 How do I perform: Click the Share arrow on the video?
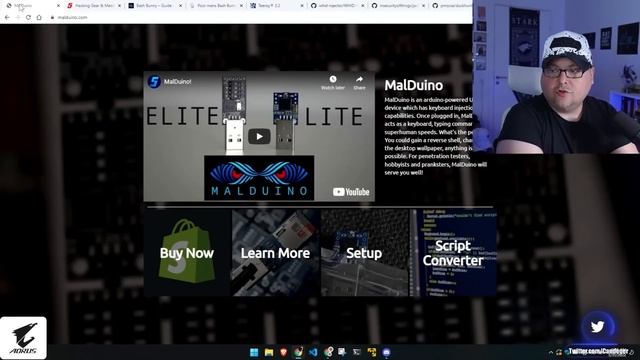pos(359,79)
